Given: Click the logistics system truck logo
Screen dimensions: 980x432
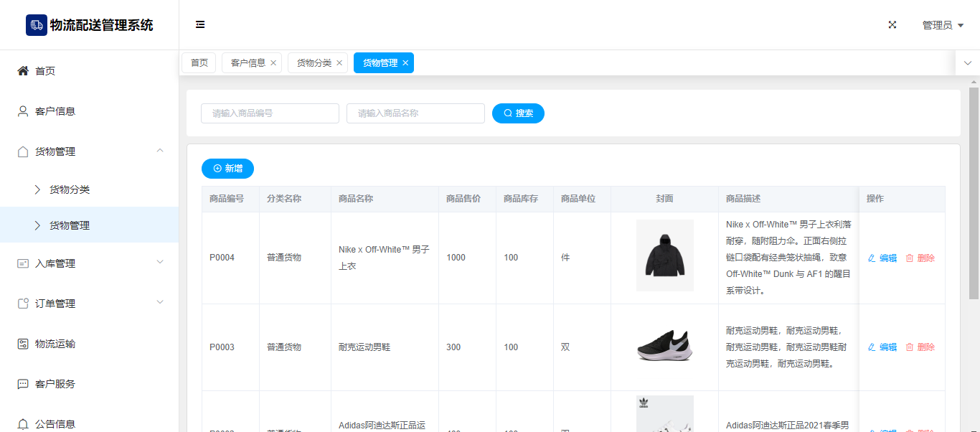Looking at the screenshot, I should [x=37, y=25].
